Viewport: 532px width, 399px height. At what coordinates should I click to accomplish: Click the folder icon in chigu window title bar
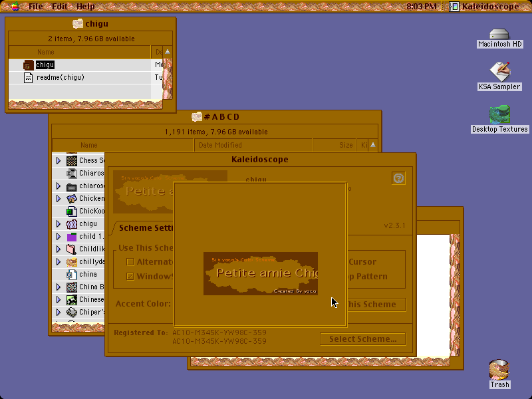78,24
